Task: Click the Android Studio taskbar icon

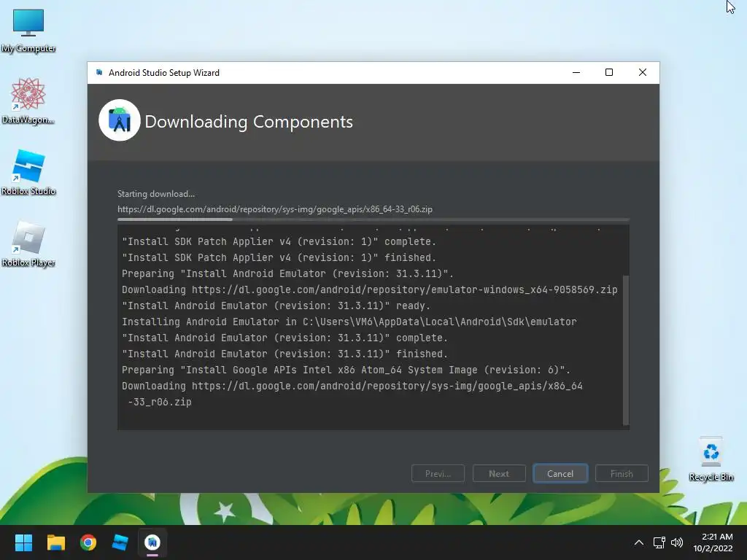Action: coord(152,542)
